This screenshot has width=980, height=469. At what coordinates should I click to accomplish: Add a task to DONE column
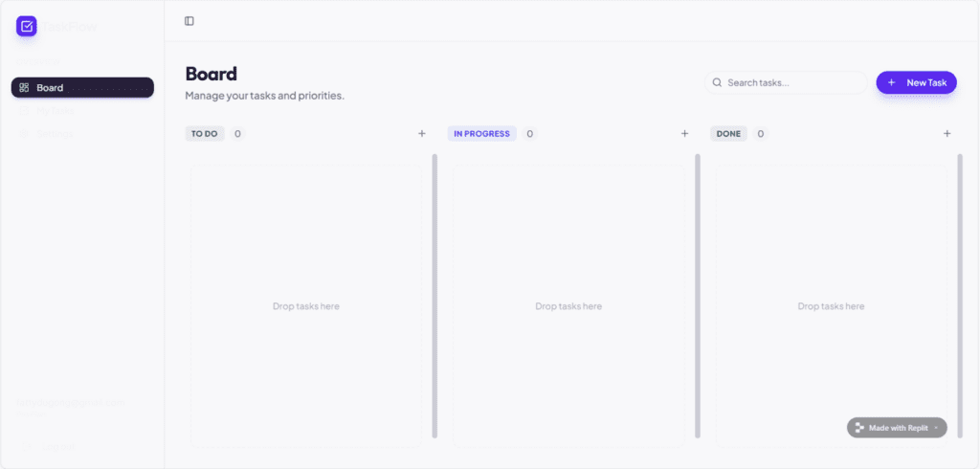point(947,133)
